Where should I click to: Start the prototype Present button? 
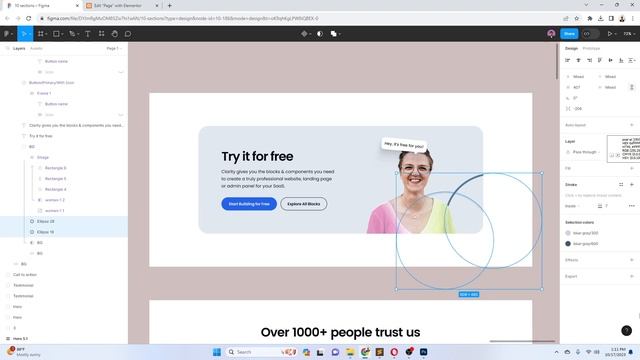tap(609, 34)
